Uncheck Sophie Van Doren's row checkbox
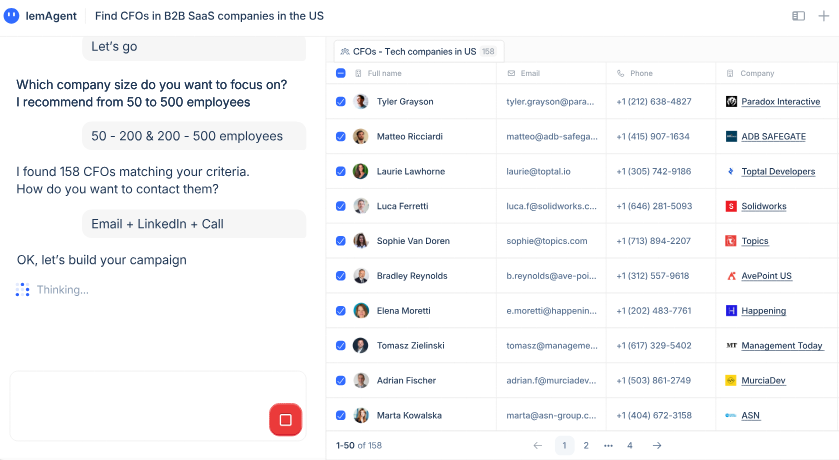Viewport: 839px width, 460px height. coord(341,241)
